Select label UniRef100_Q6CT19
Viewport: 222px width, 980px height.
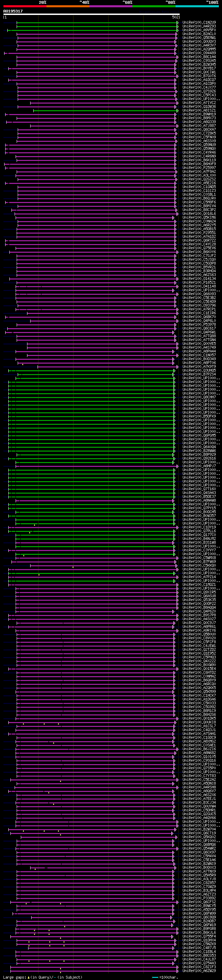coord(199,833)
